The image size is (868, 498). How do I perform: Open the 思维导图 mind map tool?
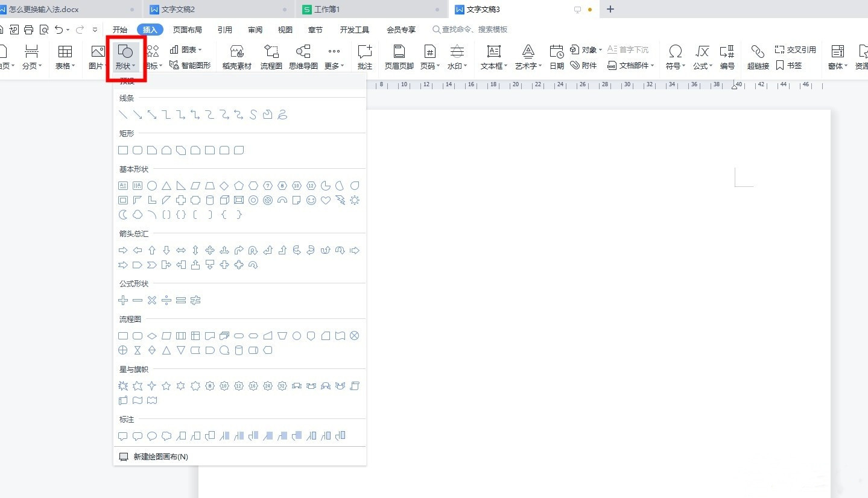click(303, 57)
